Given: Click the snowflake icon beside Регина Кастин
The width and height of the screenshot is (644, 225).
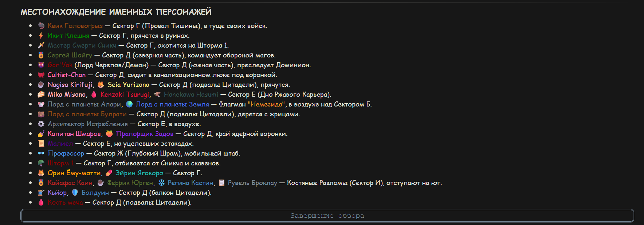Looking at the screenshot, I should [161, 183].
